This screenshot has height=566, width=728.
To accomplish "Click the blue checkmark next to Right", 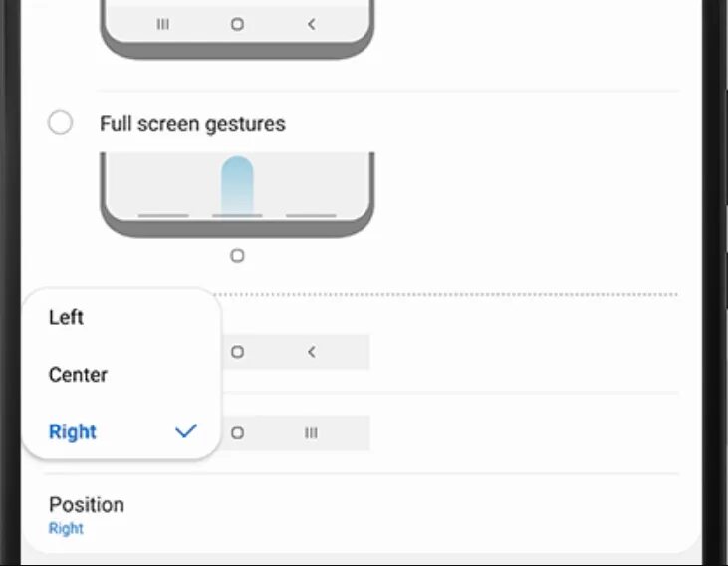I will click(x=186, y=431).
